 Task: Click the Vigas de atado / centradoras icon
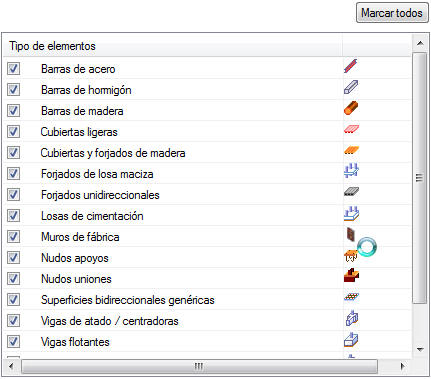point(352,318)
